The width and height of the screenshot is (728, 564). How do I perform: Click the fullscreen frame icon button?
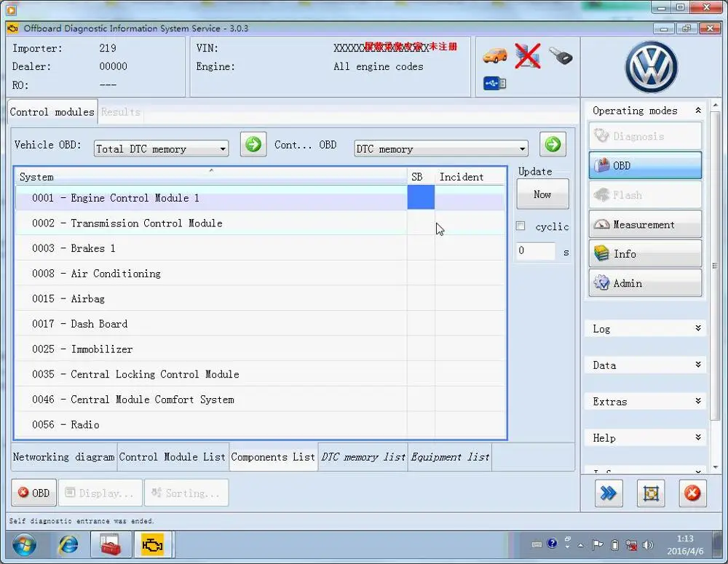[650, 493]
